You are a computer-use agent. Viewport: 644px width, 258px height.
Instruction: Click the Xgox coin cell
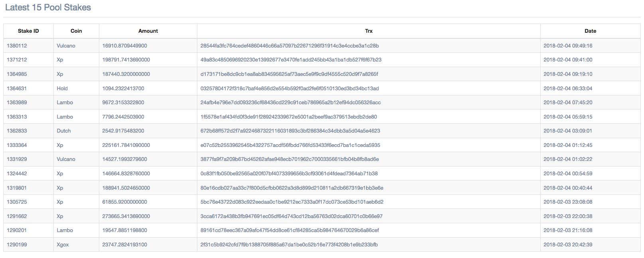pyautogui.click(x=63, y=245)
